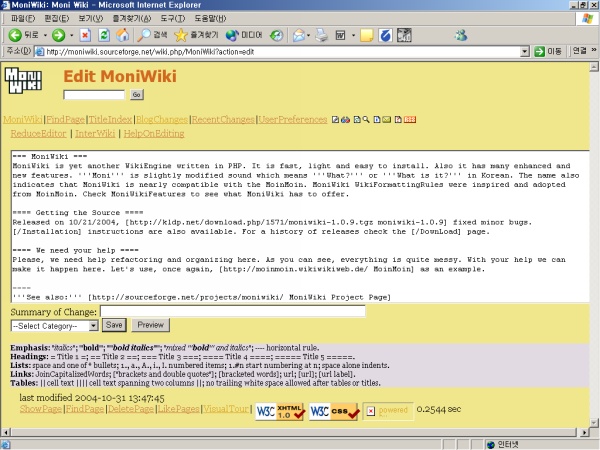This screenshot has height=450, width=600.
Task: Expand the Back button history dropdown arrow
Action: [x=45, y=35]
